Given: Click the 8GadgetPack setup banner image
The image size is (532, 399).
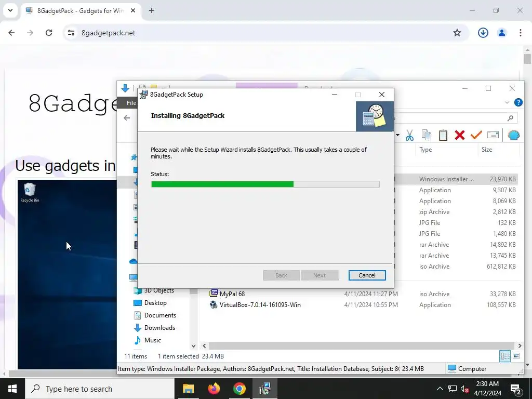Looking at the screenshot, I should tap(375, 116).
